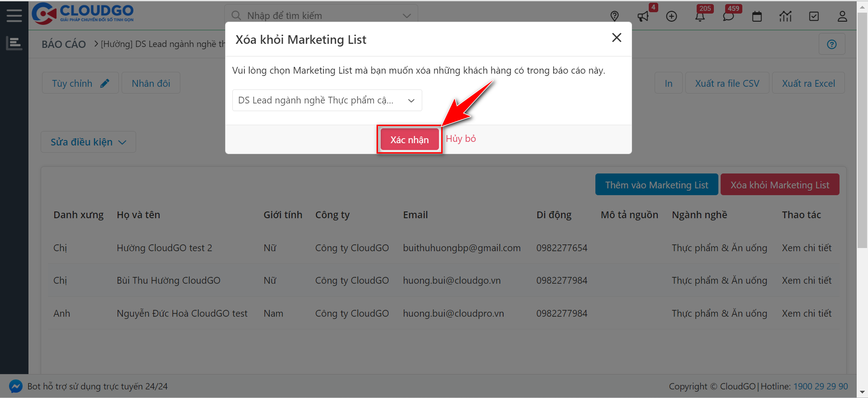Click the quick create plus icon
868x398 pixels.
pos(671,17)
